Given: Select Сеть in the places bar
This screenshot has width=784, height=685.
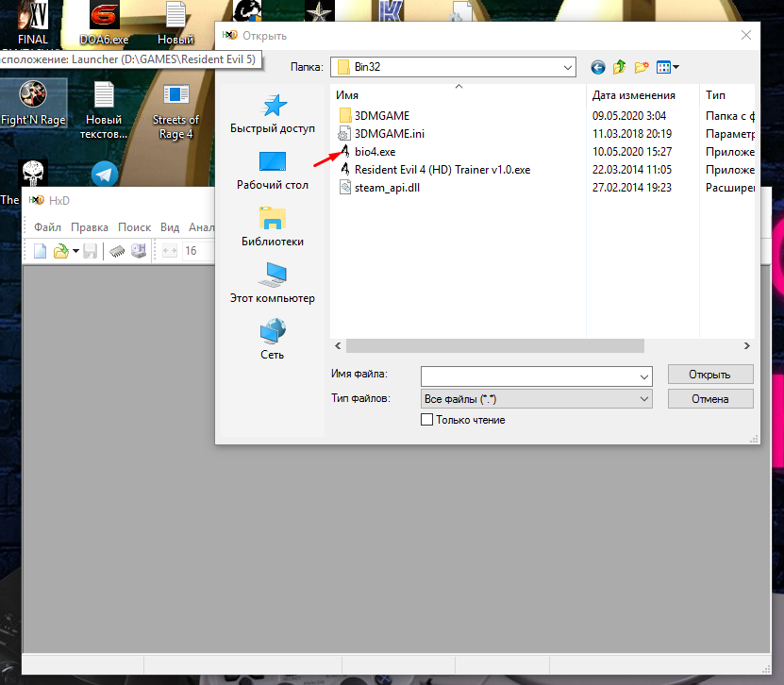Looking at the screenshot, I should pos(273,340).
